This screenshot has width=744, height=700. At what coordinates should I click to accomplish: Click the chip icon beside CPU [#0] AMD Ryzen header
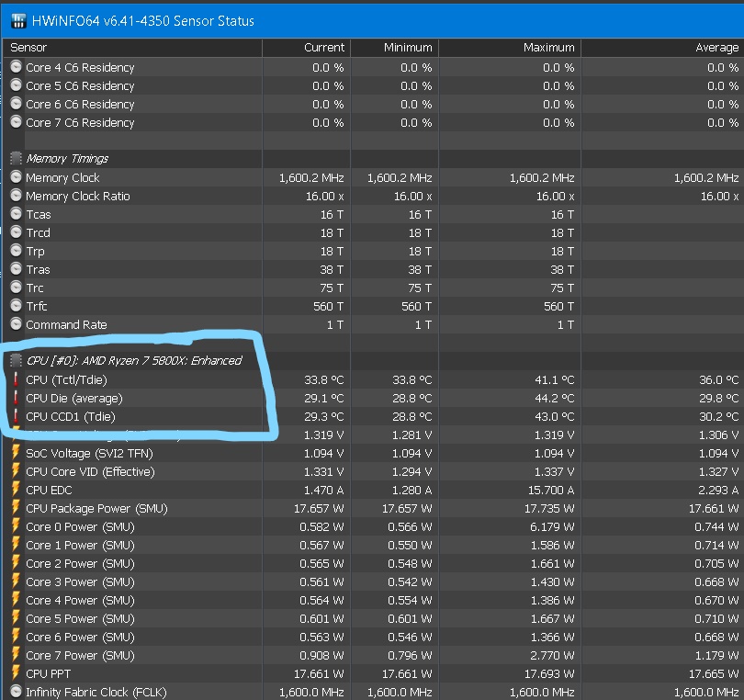click(17, 361)
